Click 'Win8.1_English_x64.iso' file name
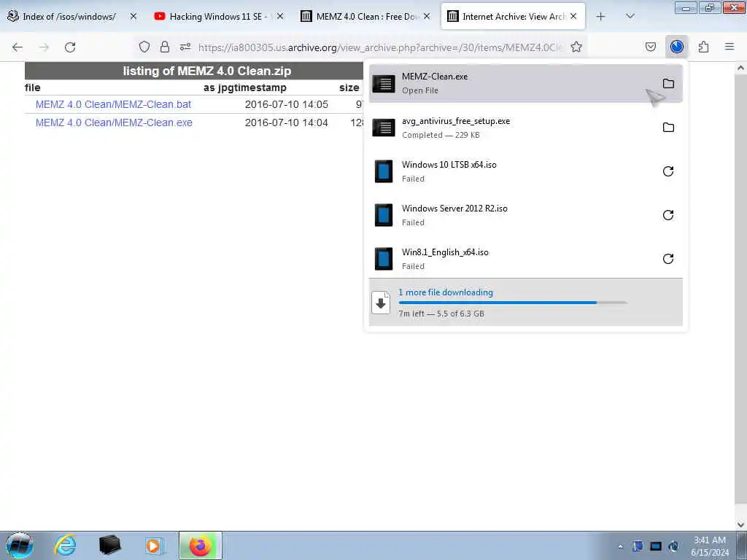 pos(445,252)
